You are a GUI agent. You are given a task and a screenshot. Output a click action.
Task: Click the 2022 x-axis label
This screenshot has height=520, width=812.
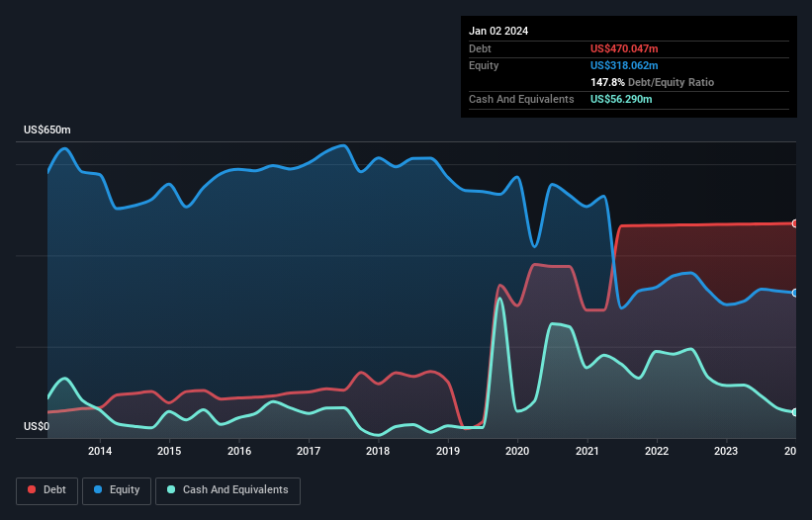(657, 451)
